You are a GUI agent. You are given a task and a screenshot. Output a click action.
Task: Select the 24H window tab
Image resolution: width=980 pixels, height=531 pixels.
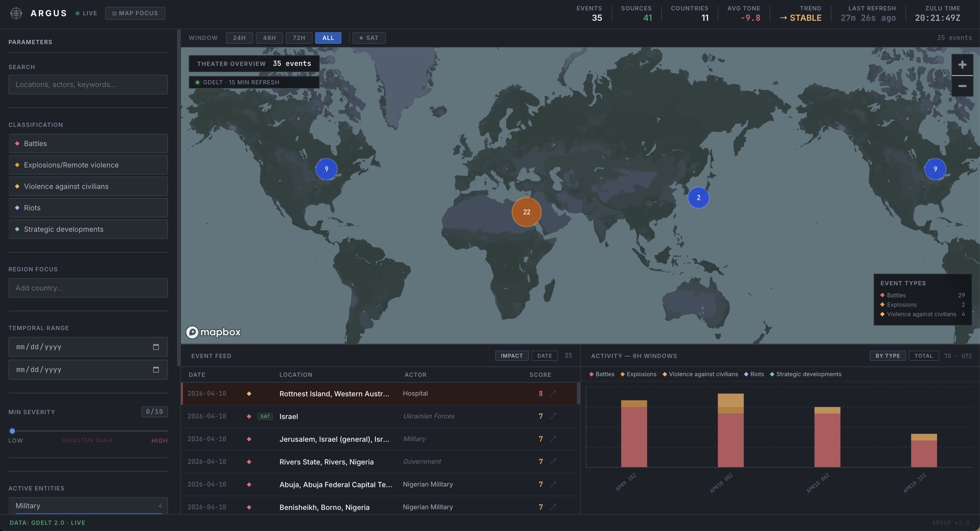point(239,38)
